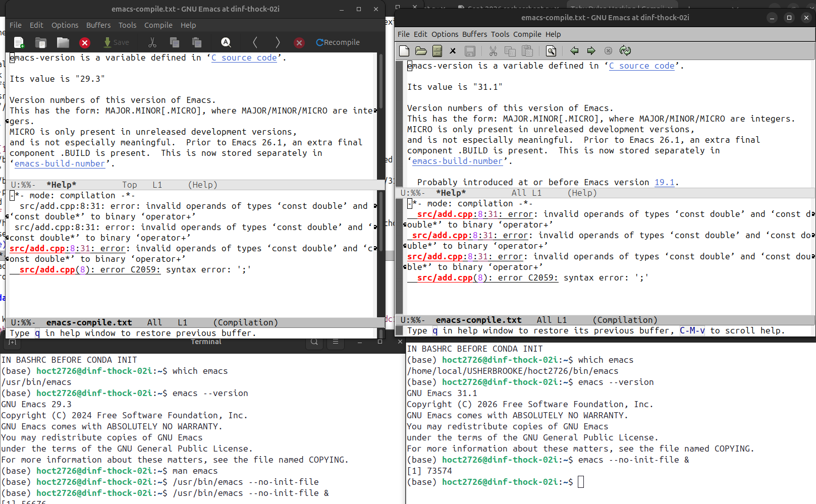Click (Help) mode indicator in left mode line
Image resolution: width=816 pixels, height=504 pixels.
(203, 185)
